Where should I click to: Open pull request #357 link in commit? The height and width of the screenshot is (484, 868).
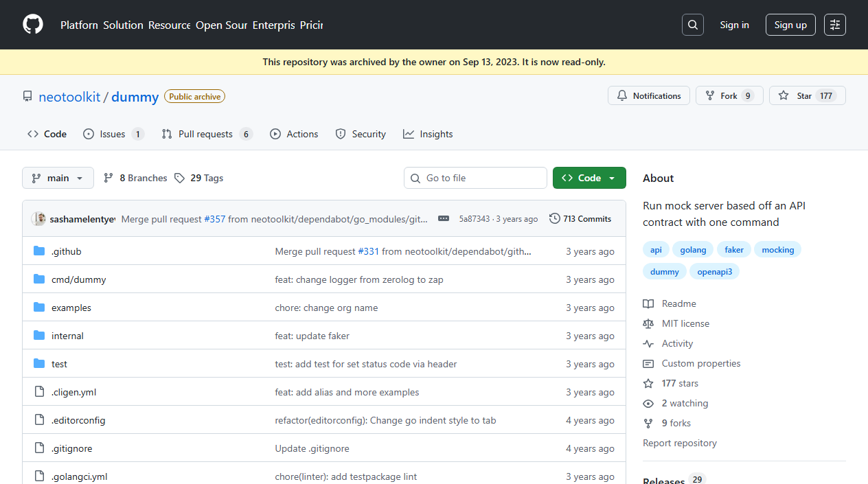pos(214,219)
